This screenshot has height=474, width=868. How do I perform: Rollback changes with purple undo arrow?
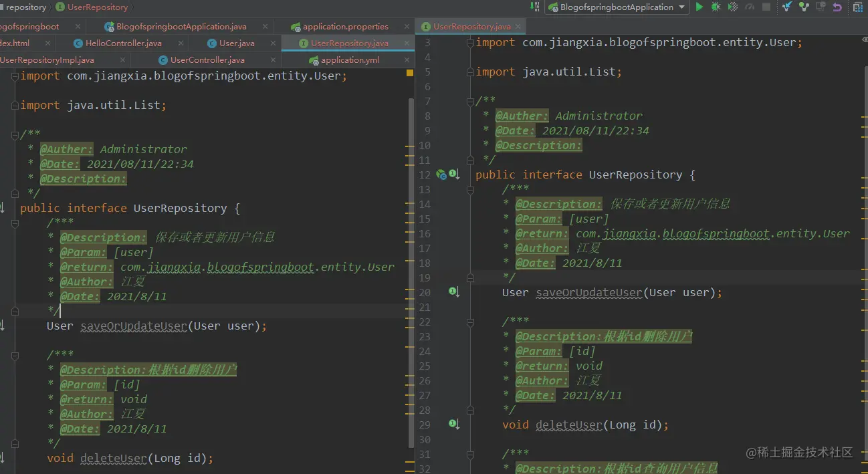(x=837, y=7)
